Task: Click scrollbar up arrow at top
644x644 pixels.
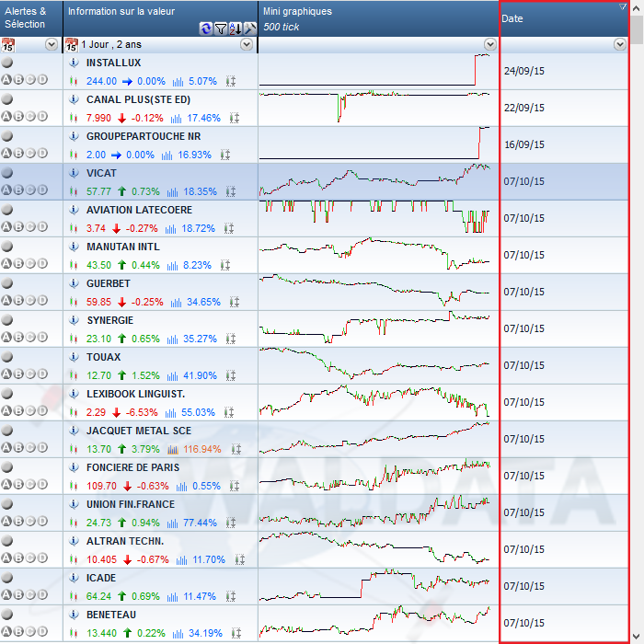Action: [637, 7]
